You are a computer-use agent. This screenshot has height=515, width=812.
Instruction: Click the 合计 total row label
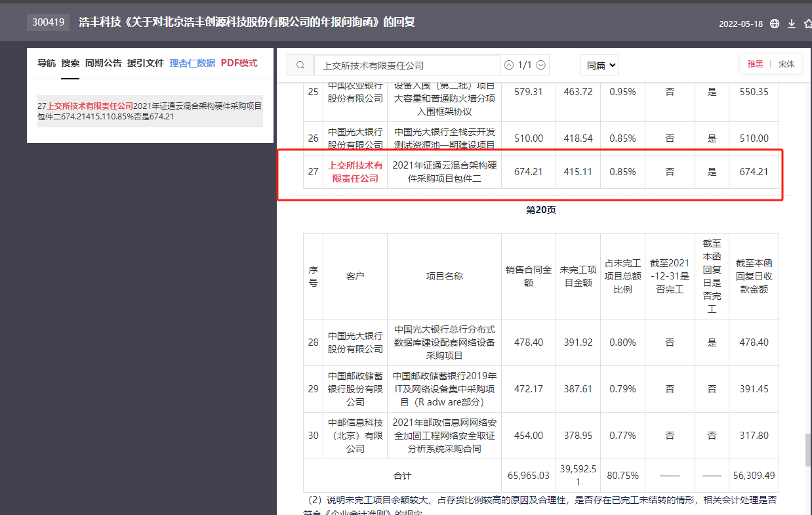(402, 476)
